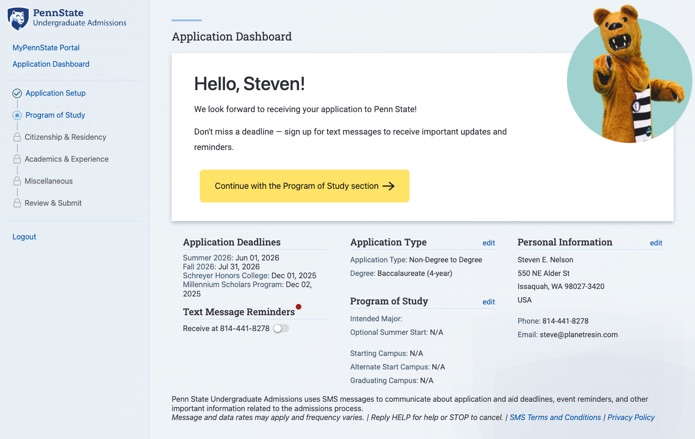Screen dimensions: 695x439
Task: Open the Program of Study step
Action: (x=55, y=115)
